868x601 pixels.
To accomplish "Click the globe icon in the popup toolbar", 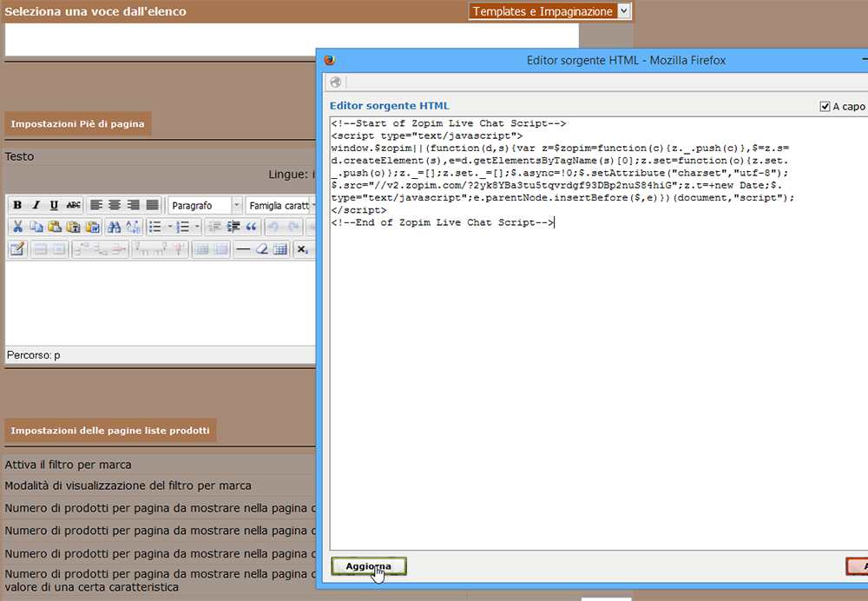I will tap(335, 83).
